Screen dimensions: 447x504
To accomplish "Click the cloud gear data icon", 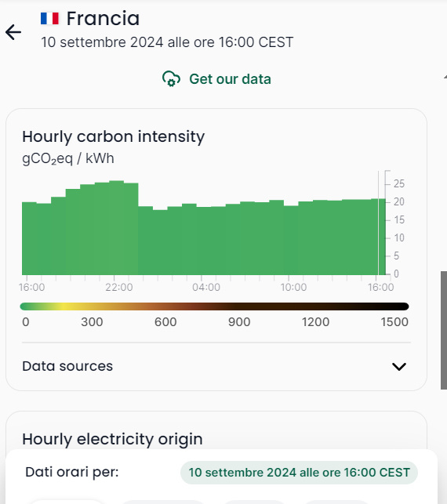I will pos(171,78).
